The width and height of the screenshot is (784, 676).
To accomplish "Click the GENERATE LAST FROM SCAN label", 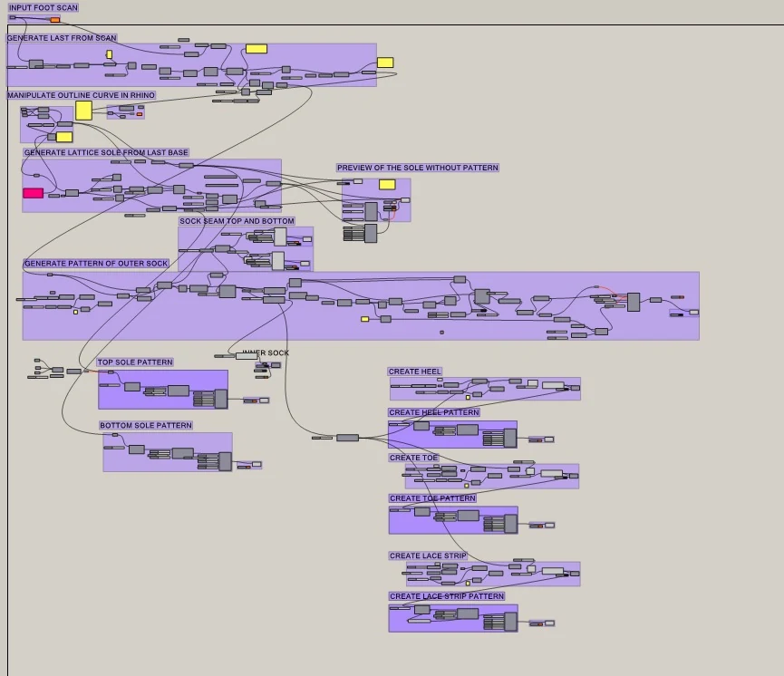I will point(62,38).
